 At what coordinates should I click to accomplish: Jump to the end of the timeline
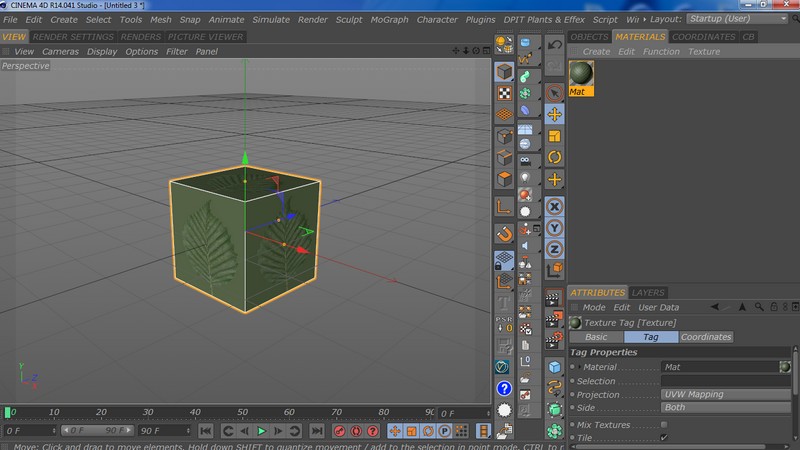(x=319, y=431)
